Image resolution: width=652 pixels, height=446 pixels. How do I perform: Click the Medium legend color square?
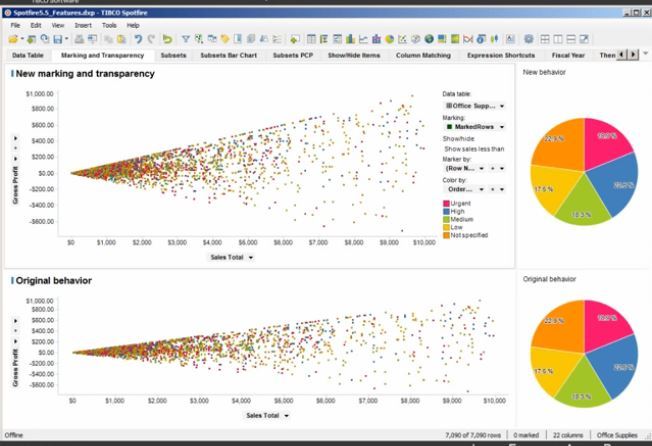445,219
